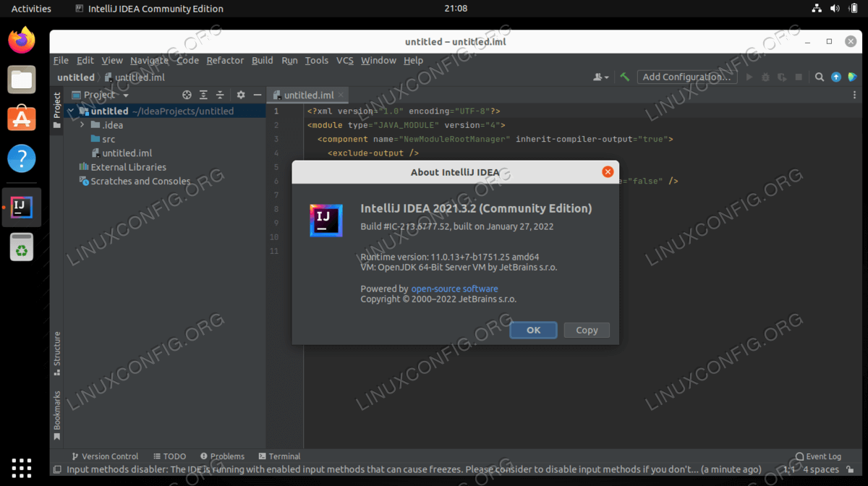
Task: Click Expand All icon in Project panel
Action: pyautogui.click(x=204, y=95)
